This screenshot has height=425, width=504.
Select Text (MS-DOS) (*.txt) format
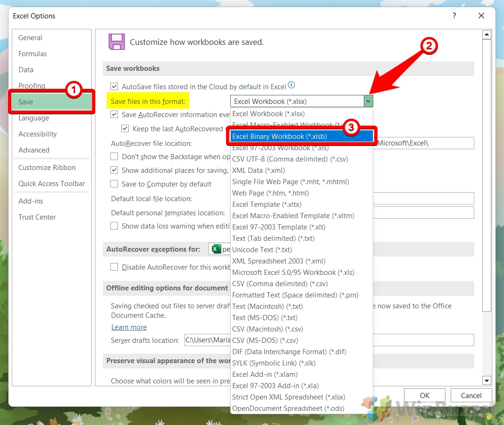(302, 318)
